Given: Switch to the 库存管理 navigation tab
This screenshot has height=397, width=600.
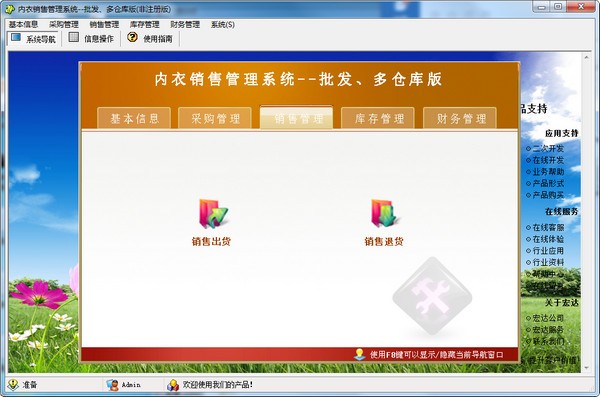Looking at the screenshot, I should 378,118.
